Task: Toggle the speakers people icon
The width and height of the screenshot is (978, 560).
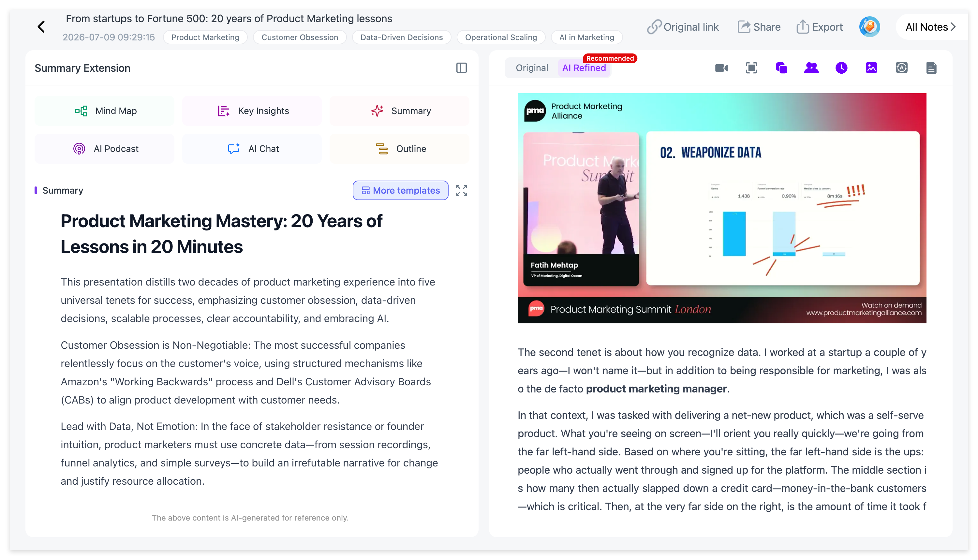Action: (811, 68)
